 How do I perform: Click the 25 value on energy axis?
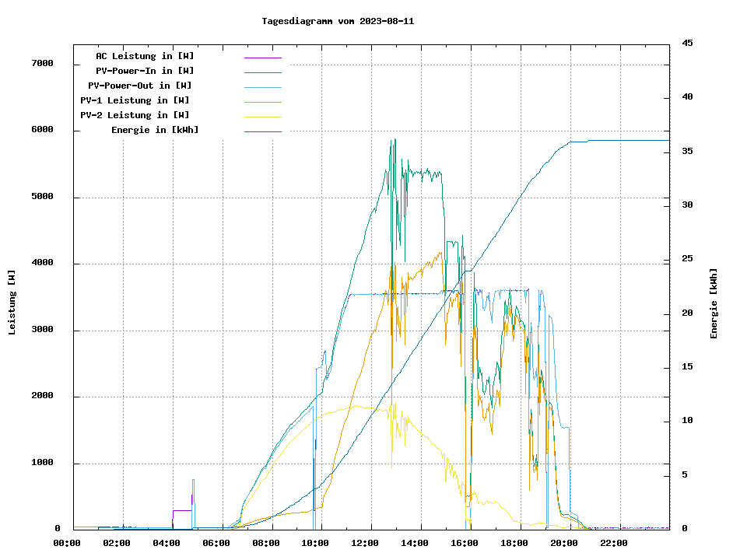[x=687, y=259]
